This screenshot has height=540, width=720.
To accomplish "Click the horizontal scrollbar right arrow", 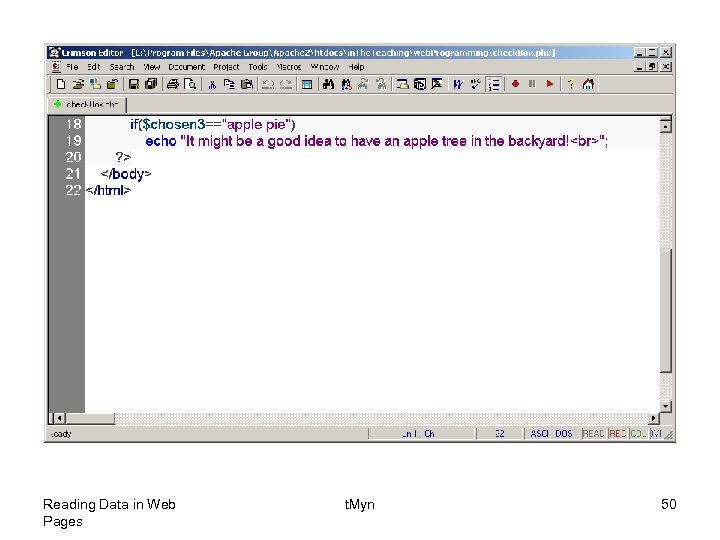I will [653, 418].
